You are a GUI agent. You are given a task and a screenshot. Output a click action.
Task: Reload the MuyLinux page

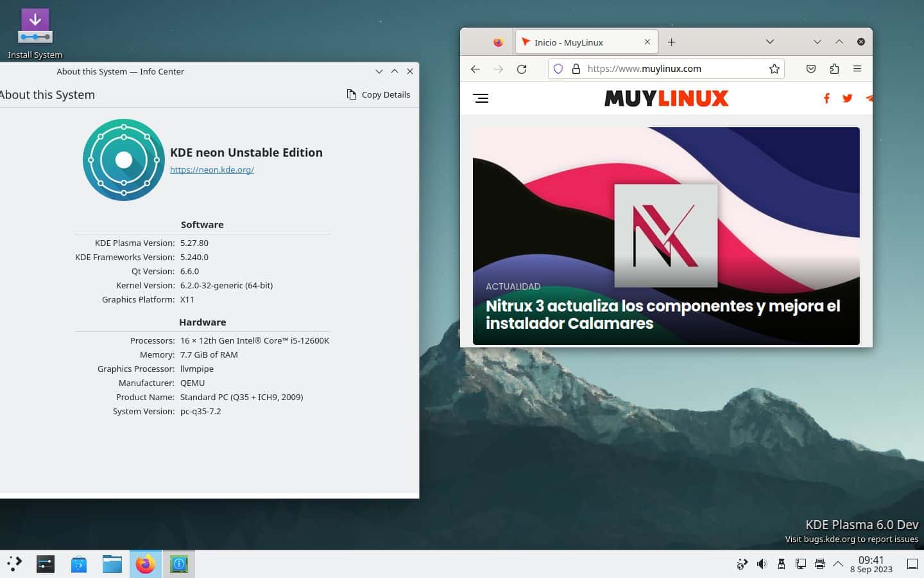pos(522,69)
